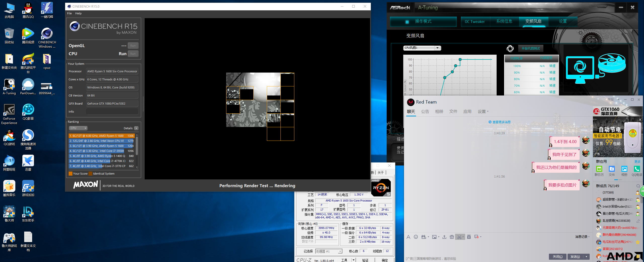Open the CPU风扇1 fan selector dropdown

point(422,48)
